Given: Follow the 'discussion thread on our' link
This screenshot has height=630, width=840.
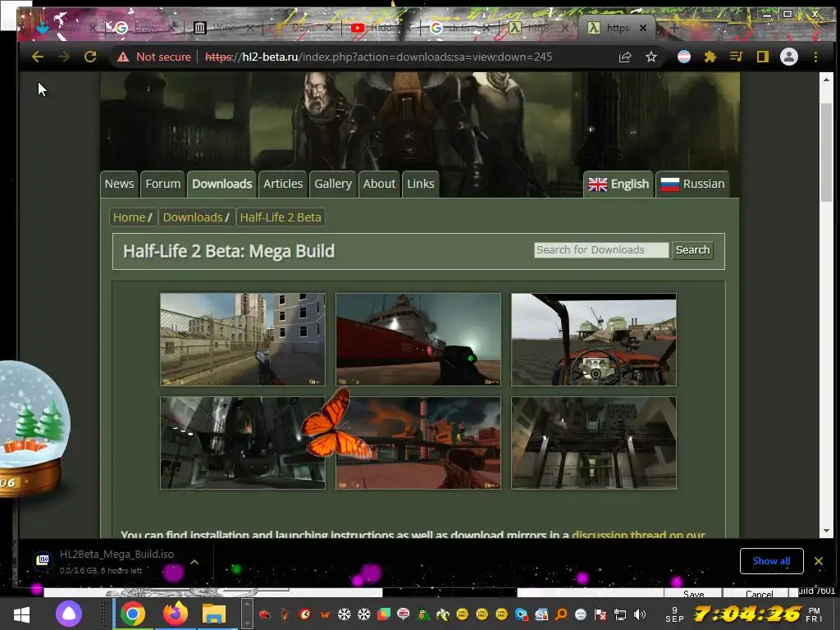Looking at the screenshot, I should tap(638, 534).
